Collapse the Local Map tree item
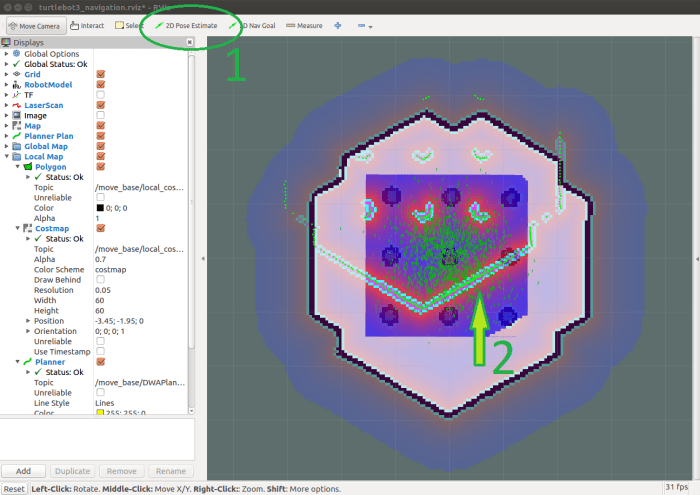This screenshot has width=700, height=495. click(x=6, y=156)
